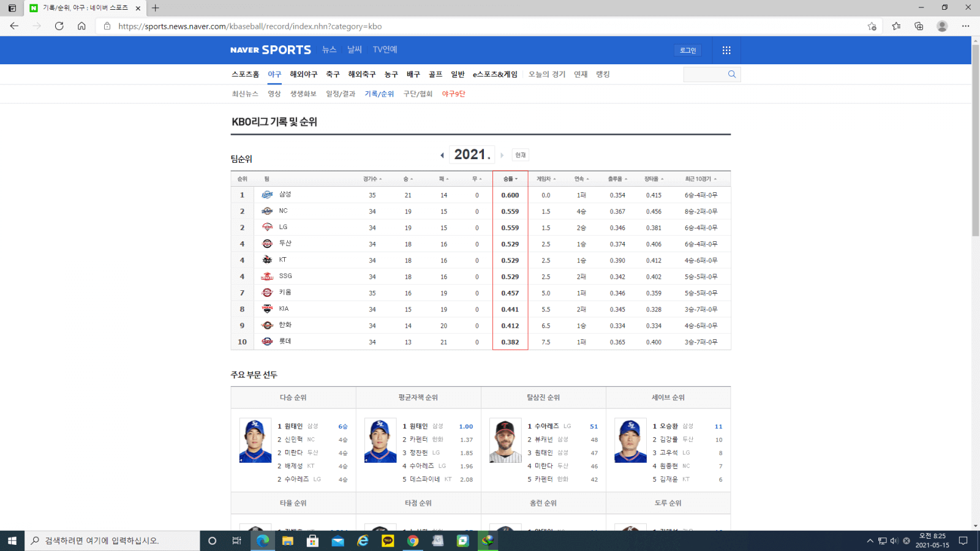Click the browser address bar URL
Screen dimensions: 980x551
[x=250, y=26]
